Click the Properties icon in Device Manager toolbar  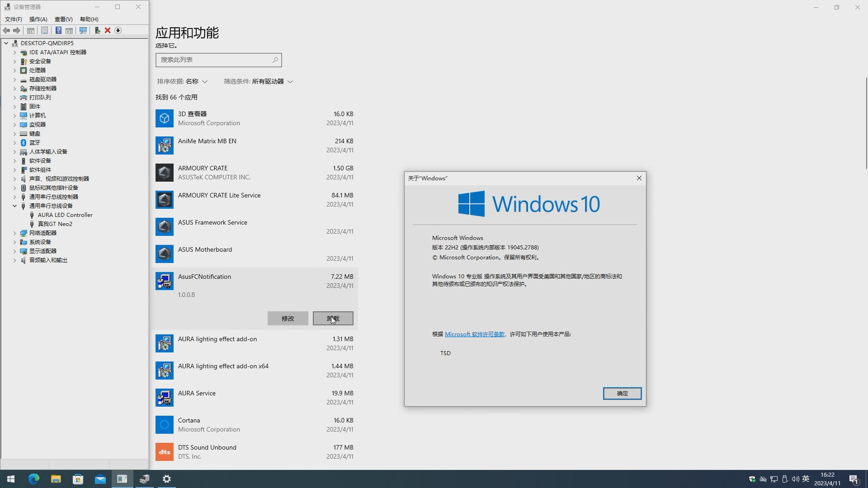44,30
